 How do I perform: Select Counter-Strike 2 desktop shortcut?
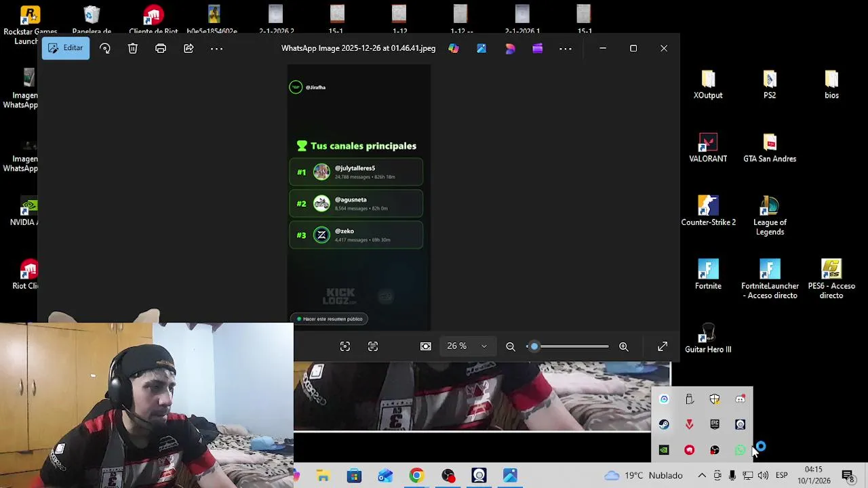pos(708,211)
